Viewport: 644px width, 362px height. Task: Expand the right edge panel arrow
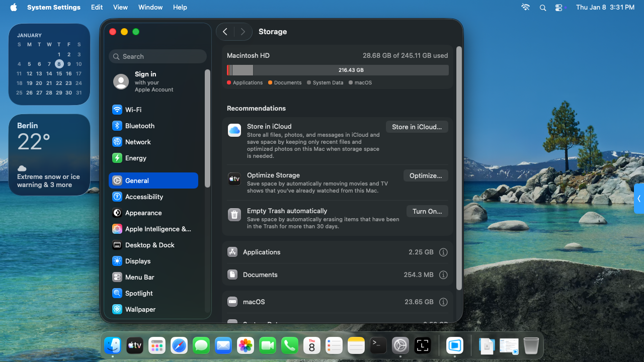coord(639,199)
